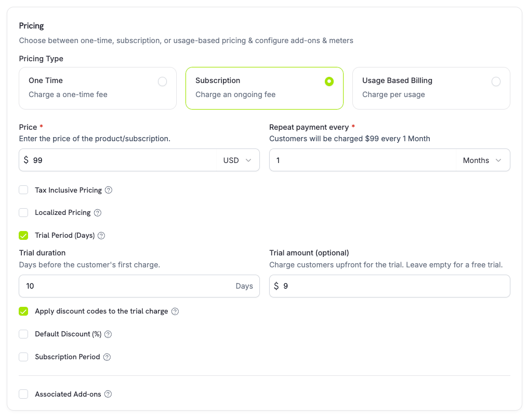Open the Localized Pricing help icon
This screenshot has height=420, width=527.
[x=98, y=213]
